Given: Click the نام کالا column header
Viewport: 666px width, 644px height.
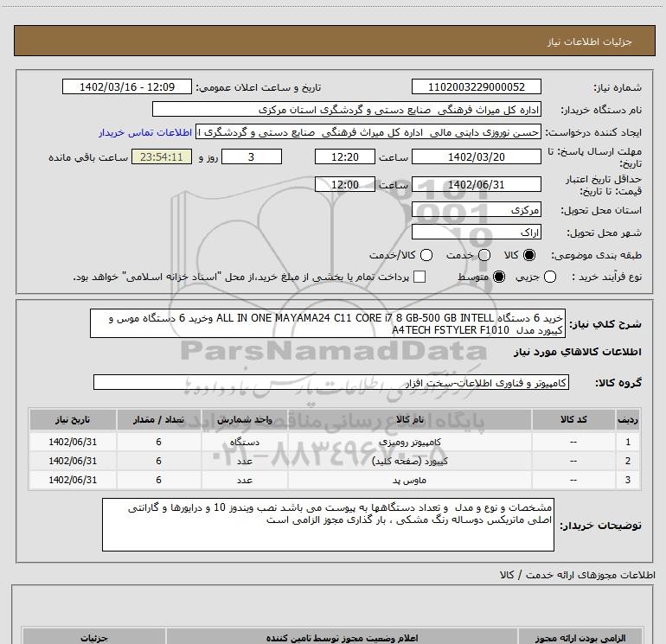Looking at the screenshot, I should 409,419.
